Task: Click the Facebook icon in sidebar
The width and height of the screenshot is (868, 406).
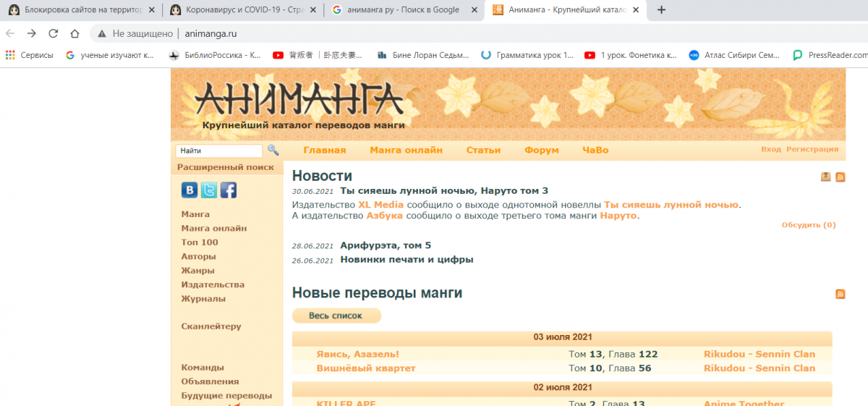Action: [x=229, y=190]
